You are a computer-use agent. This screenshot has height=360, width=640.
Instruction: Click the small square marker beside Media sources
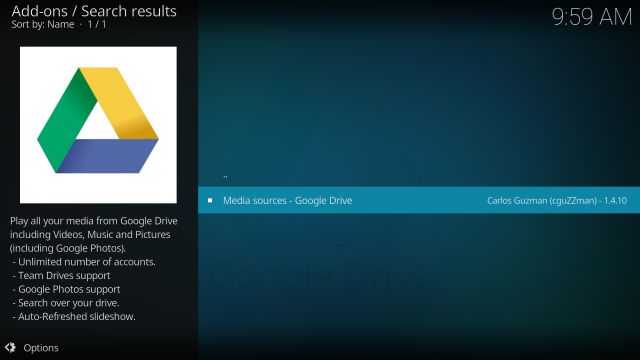[210, 200]
